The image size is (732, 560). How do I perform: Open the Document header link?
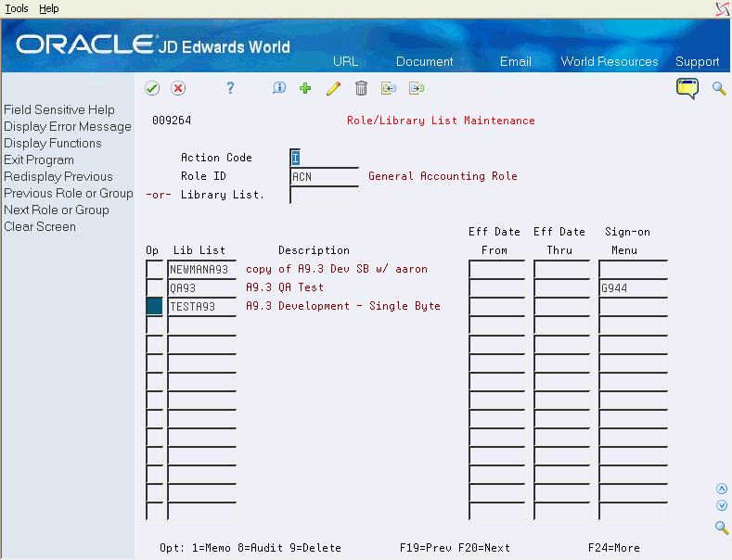coord(424,61)
